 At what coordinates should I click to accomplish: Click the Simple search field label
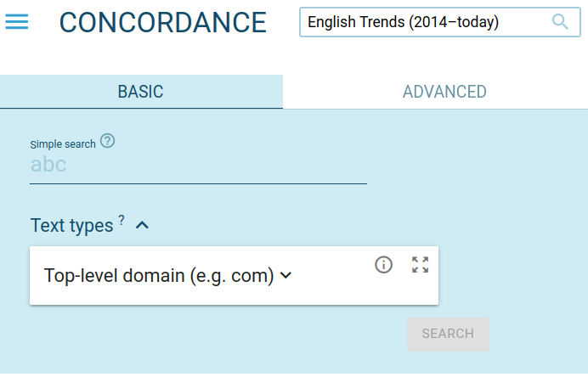click(63, 144)
